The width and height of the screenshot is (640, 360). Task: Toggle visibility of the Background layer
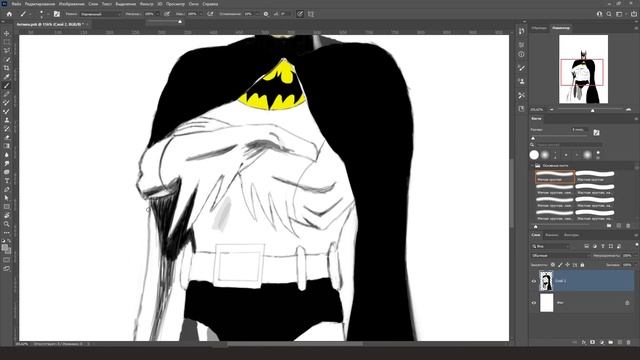click(x=534, y=303)
